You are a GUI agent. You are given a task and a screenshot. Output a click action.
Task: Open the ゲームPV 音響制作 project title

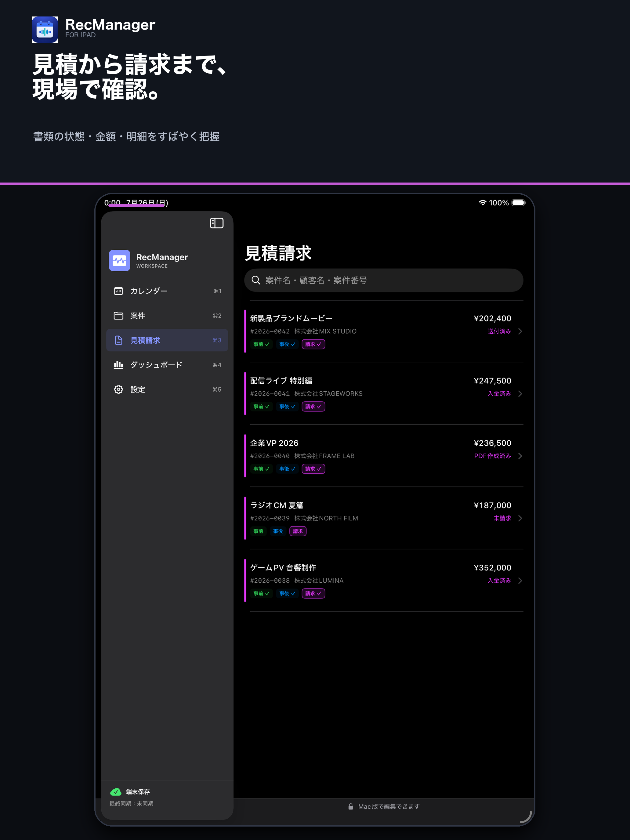pos(283,567)
